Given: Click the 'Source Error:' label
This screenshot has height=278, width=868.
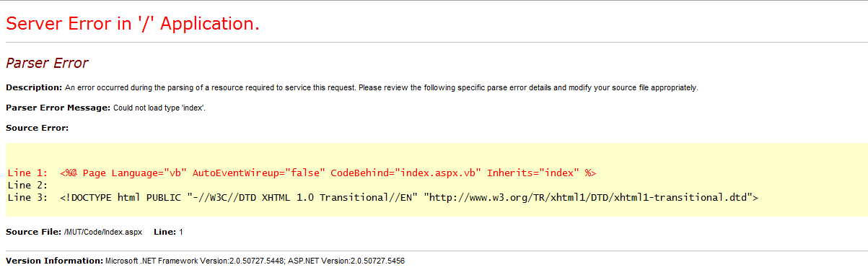Looking at the screenshot, I should (37, 128).
